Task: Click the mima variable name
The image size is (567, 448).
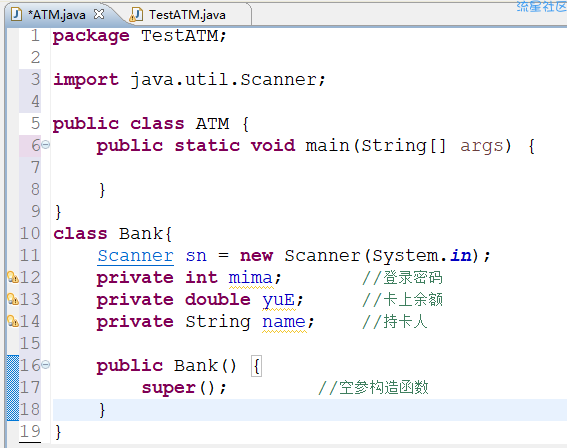Action: 250,278
